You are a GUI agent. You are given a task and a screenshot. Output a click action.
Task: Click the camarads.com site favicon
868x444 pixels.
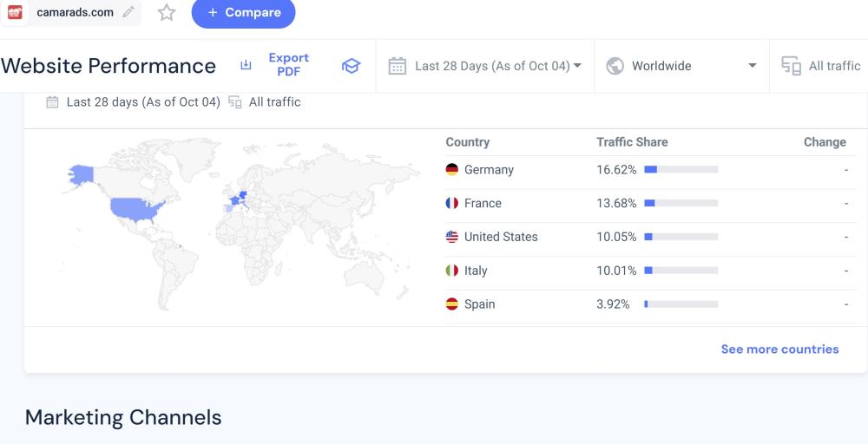[x=15, y=12]
